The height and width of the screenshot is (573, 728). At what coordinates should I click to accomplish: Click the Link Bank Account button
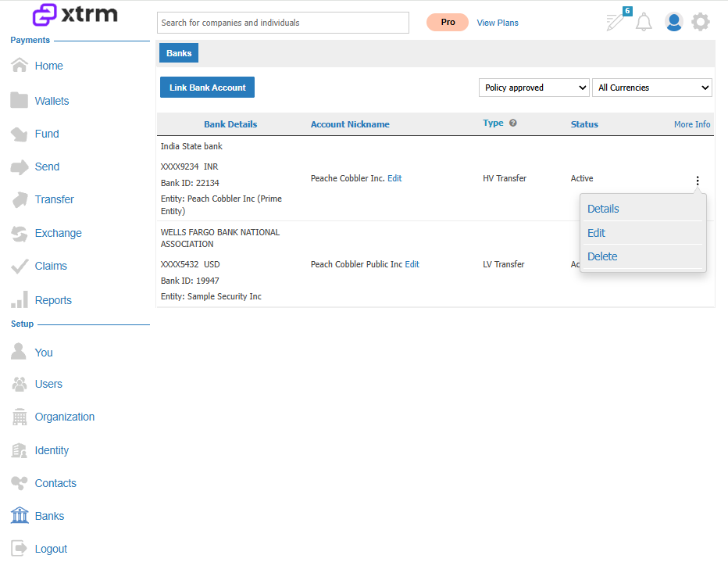[207, 88]
